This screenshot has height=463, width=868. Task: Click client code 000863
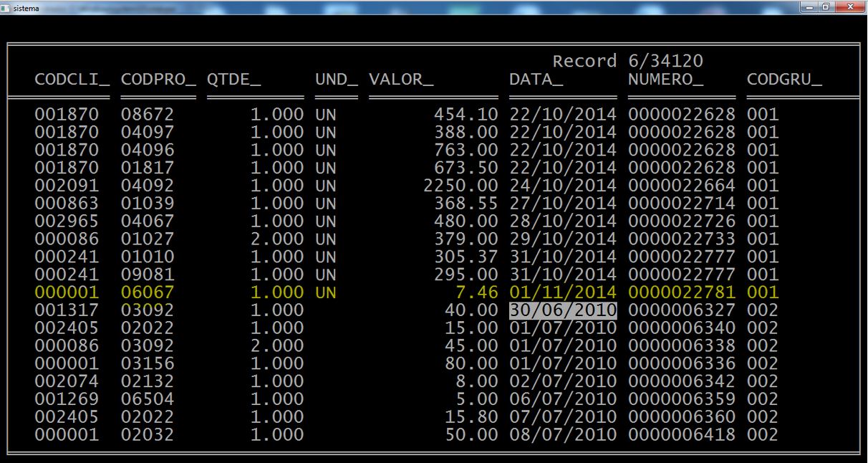67,204
